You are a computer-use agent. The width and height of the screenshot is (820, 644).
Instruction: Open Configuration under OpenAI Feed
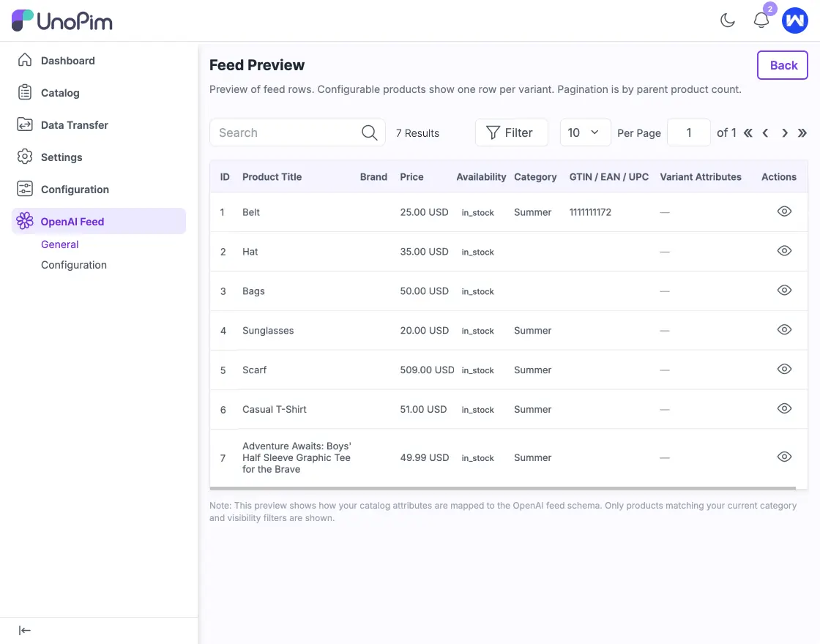click(x=73, y=264)
